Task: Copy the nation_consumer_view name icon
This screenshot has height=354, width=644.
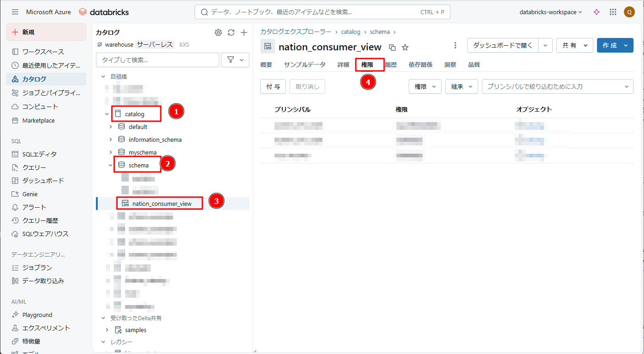Action: [392, 47]
